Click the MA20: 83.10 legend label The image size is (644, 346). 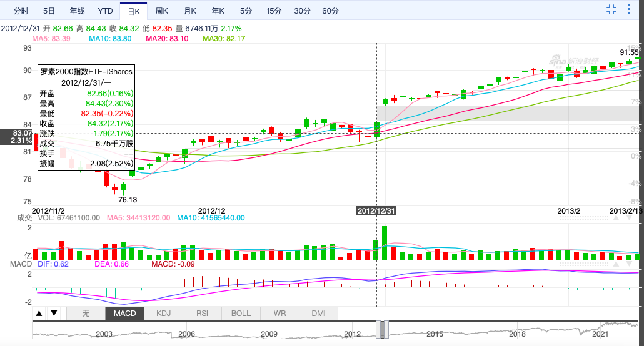pyautogui.click(x=167, y=39)
